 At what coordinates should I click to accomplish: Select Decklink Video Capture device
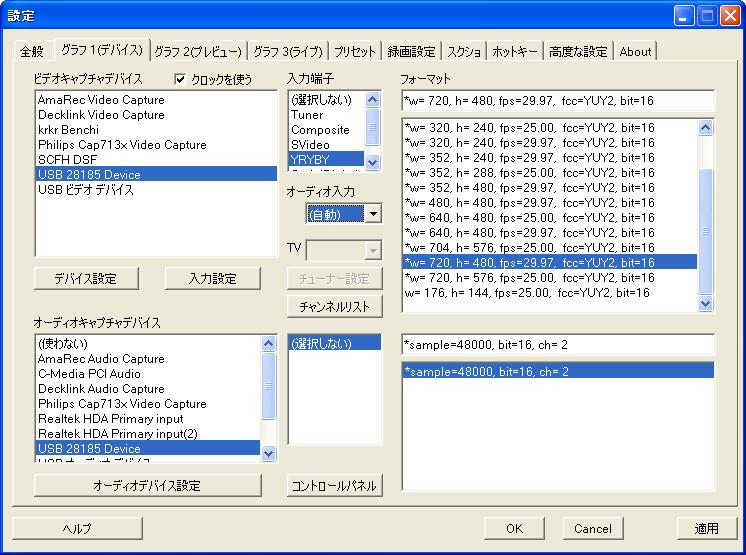[x=101, y=115]
